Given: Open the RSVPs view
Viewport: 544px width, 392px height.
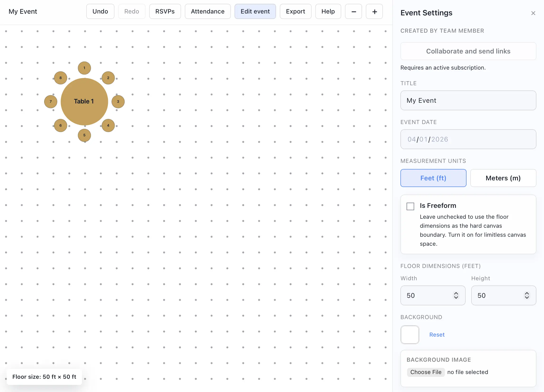Looking at the screenshot, I should [165, 11].
